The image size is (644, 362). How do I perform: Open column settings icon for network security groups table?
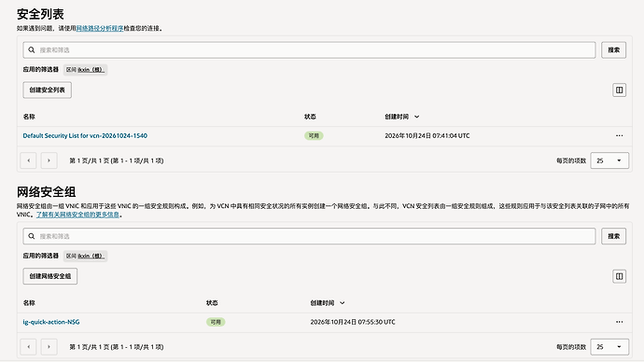pos(620,276)
